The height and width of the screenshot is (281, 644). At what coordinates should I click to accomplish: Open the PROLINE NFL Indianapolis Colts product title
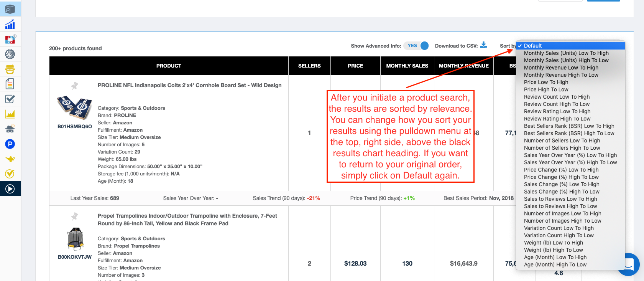pyautogui.click(x=189, y=85)
